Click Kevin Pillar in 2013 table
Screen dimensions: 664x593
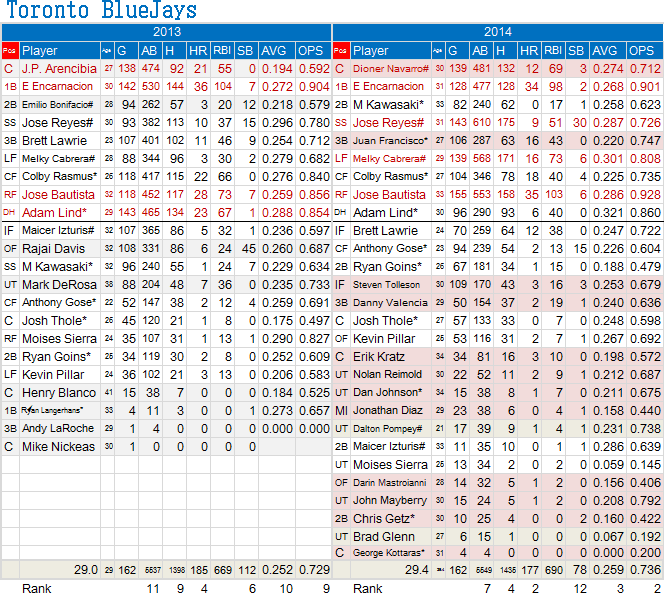(x=53, y=375)
